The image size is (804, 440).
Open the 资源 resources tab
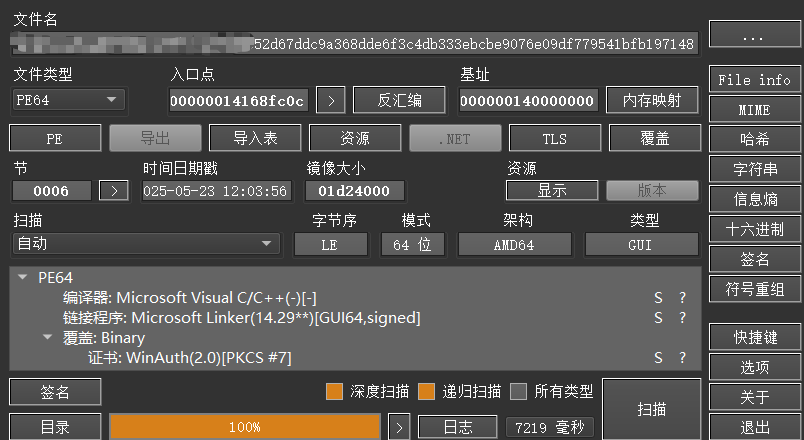(355, 138)
